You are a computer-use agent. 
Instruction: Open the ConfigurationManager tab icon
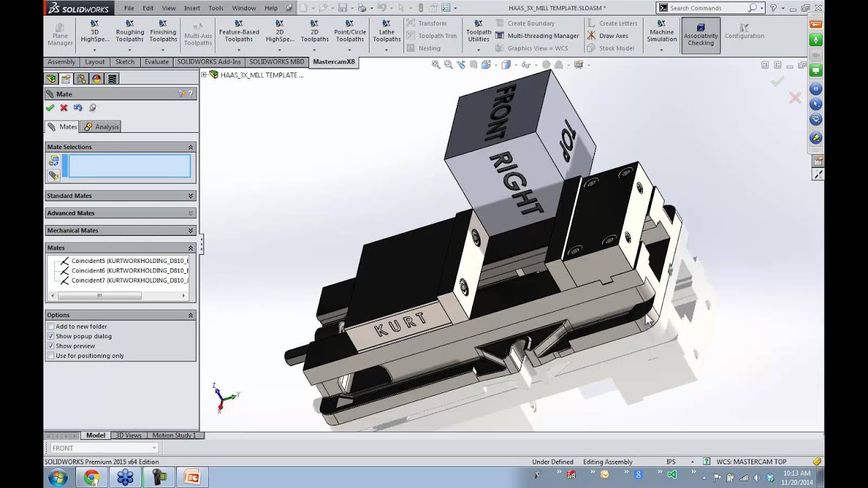(81, 79)
